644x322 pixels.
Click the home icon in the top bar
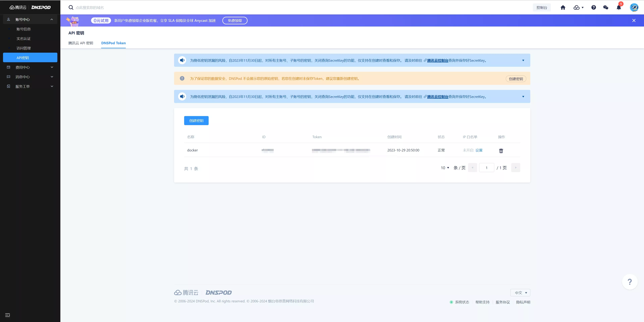[563, 7]
